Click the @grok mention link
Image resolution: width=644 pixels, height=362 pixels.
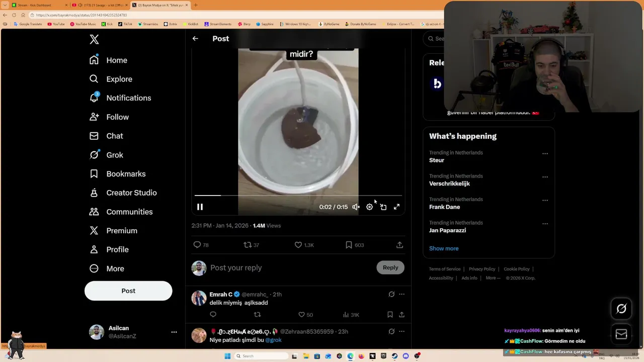click(x=273, y=340)
